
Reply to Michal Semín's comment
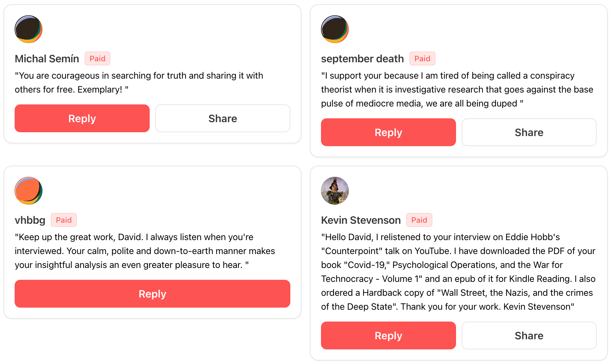(82, 118)
